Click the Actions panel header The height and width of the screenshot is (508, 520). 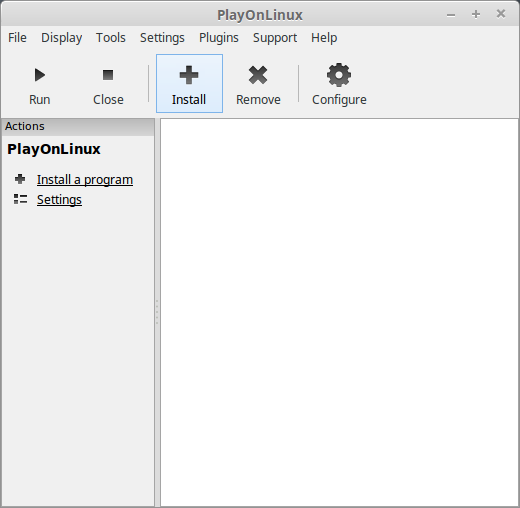78,127
